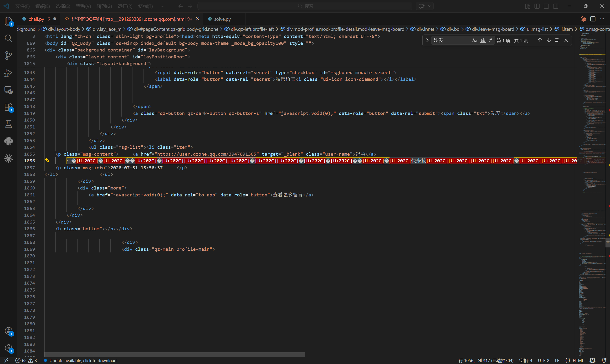The height and width of the screenshot is (364, 610).
Task: Go to next find match
Action: 548,40
